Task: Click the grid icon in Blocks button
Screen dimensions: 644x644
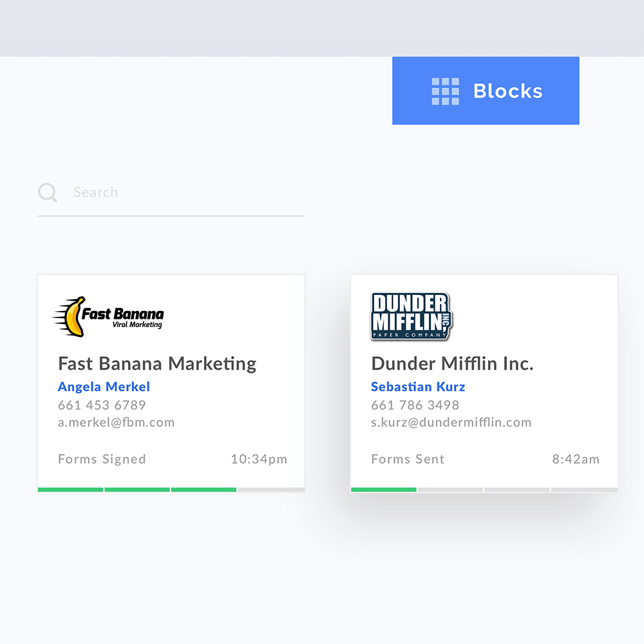Action: (x=445, y=91)
